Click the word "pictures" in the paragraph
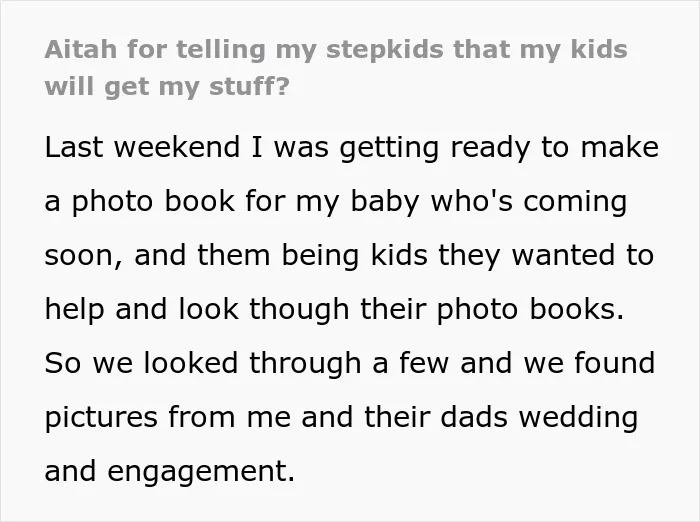The height and width of the screenshot is (522, 700). point(101,418)
